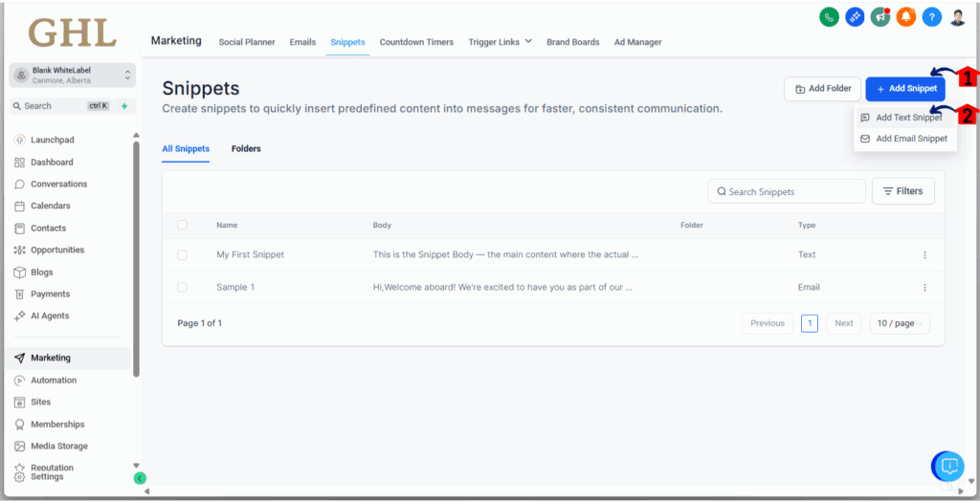Click the Type column header
This screenshot has width=980, height=503.
[x=806, y=225]
